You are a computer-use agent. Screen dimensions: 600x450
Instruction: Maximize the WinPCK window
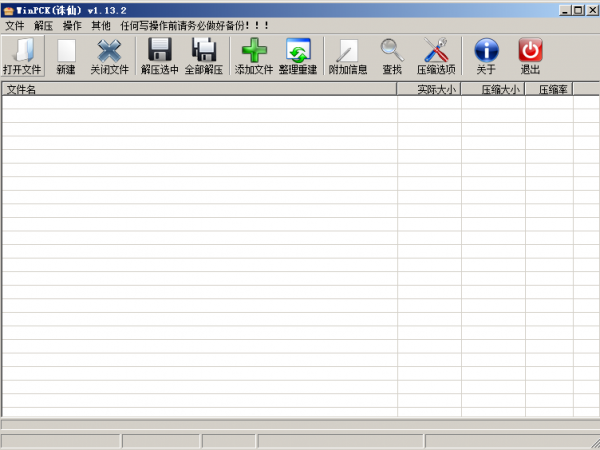click(578, 10)
